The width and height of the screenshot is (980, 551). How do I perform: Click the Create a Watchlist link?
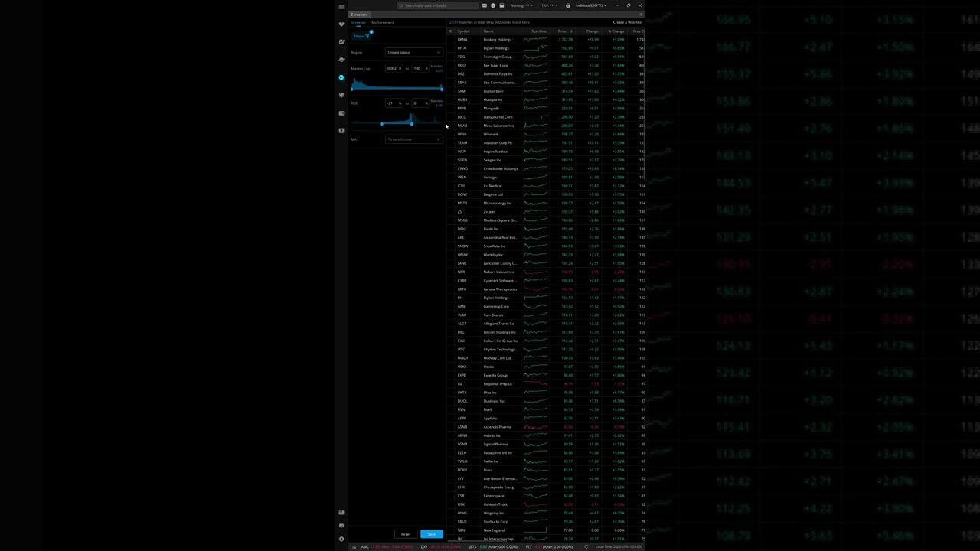click(x=628, y=22)
